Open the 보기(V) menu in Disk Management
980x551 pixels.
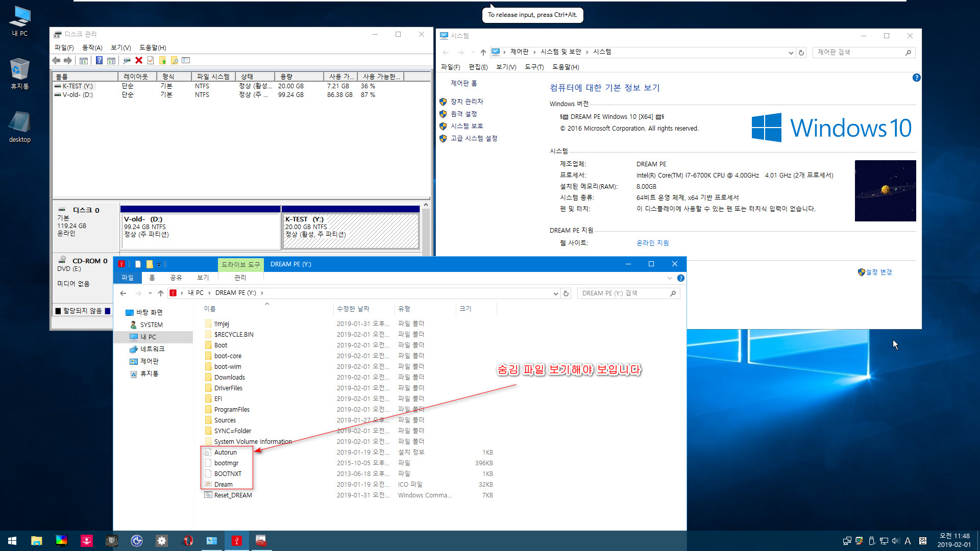point(121,47)
